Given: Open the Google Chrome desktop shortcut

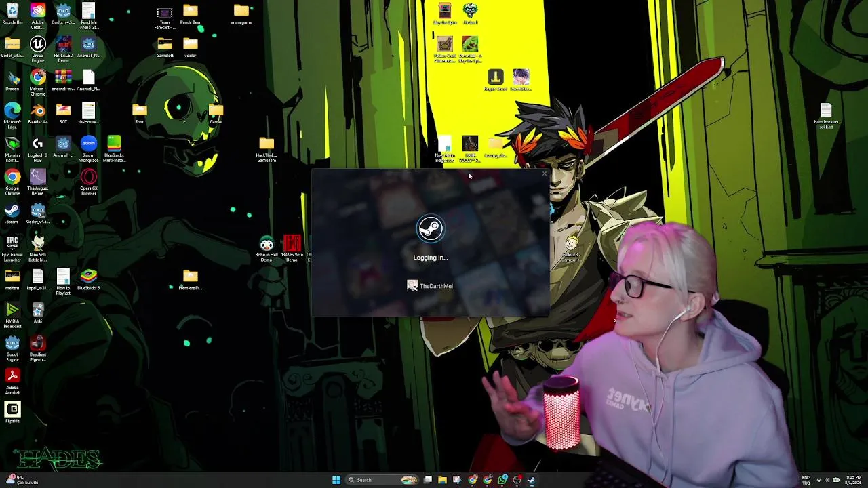Looking at the screenshot, I should point(12,182).
